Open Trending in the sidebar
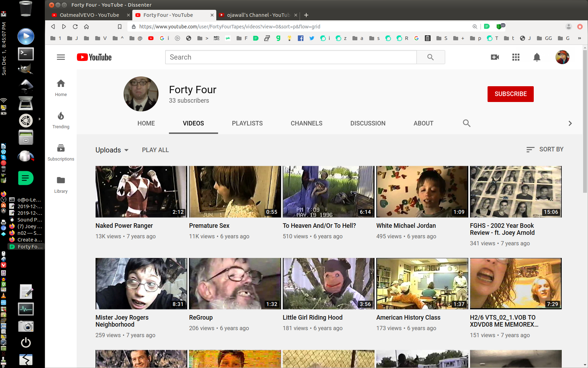 pos(61,120)
